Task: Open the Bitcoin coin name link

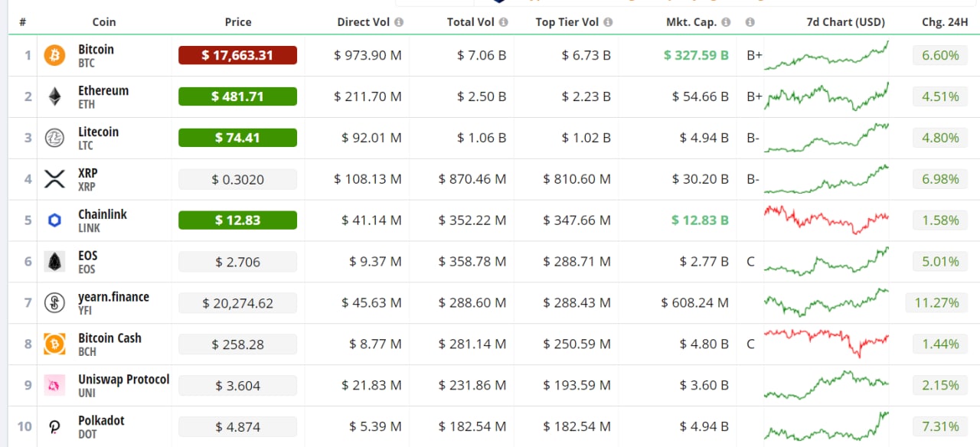Action: 96,50
